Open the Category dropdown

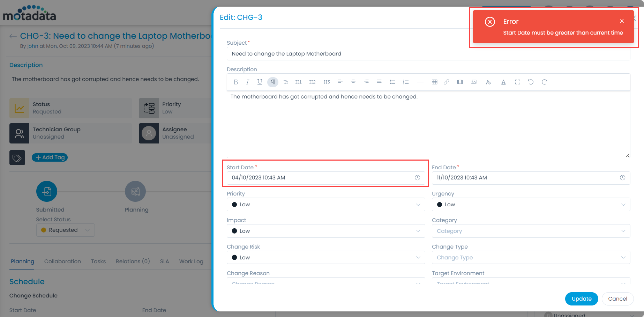(x=531, y=231)
